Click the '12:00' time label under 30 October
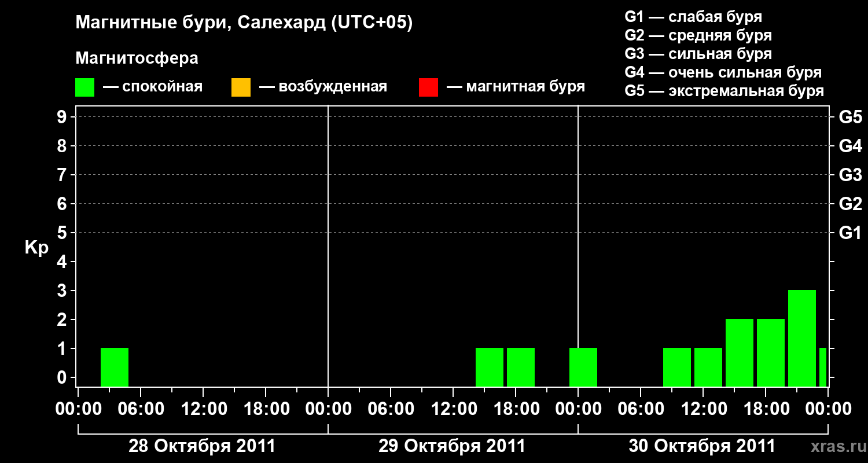Viewport: 868px width, 463px height. point(703,409)
